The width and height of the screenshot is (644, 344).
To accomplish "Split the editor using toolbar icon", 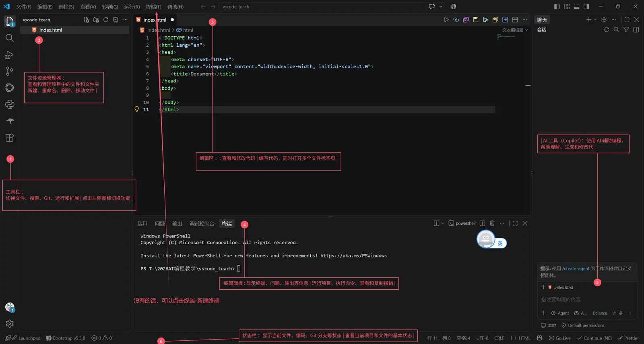I will click(515, 20).
